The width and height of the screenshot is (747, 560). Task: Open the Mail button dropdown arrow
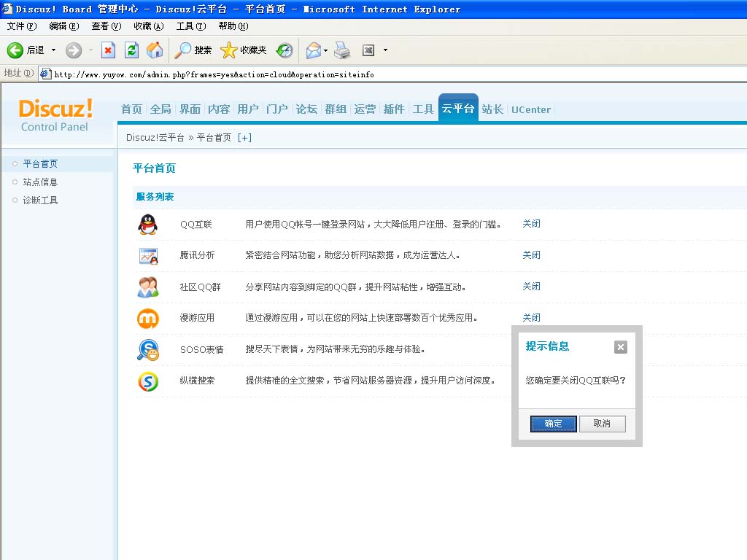[x=326, y=50]
